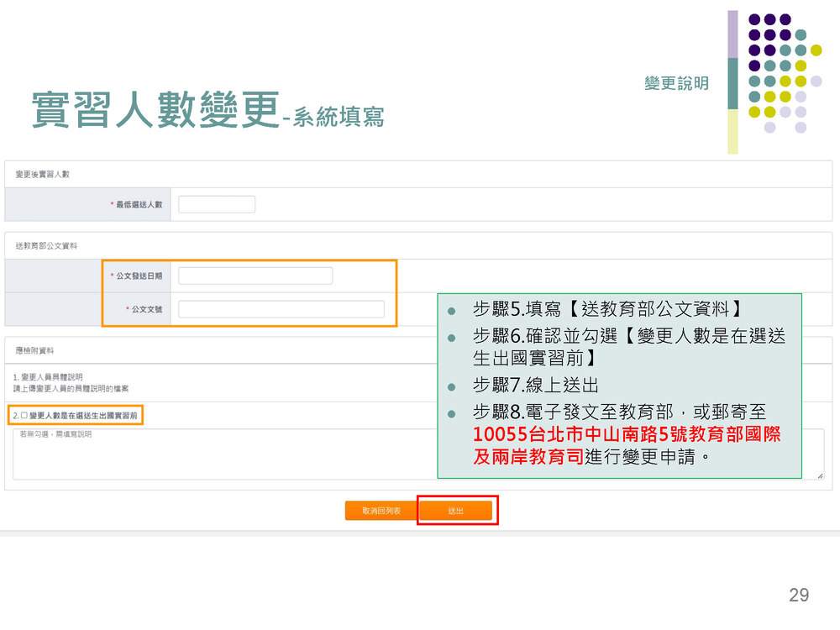Select the 公文發送日期 date field

(x=255, y=276)
